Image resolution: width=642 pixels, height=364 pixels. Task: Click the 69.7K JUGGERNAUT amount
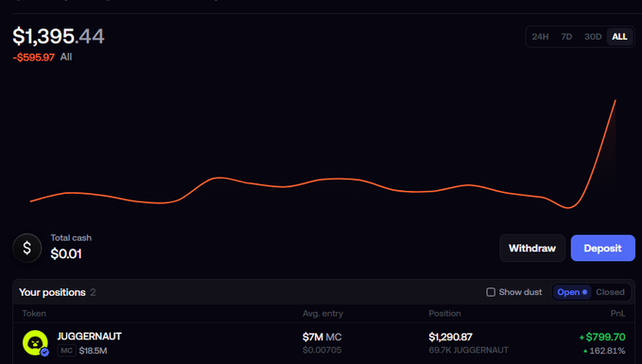coord(468,351)
